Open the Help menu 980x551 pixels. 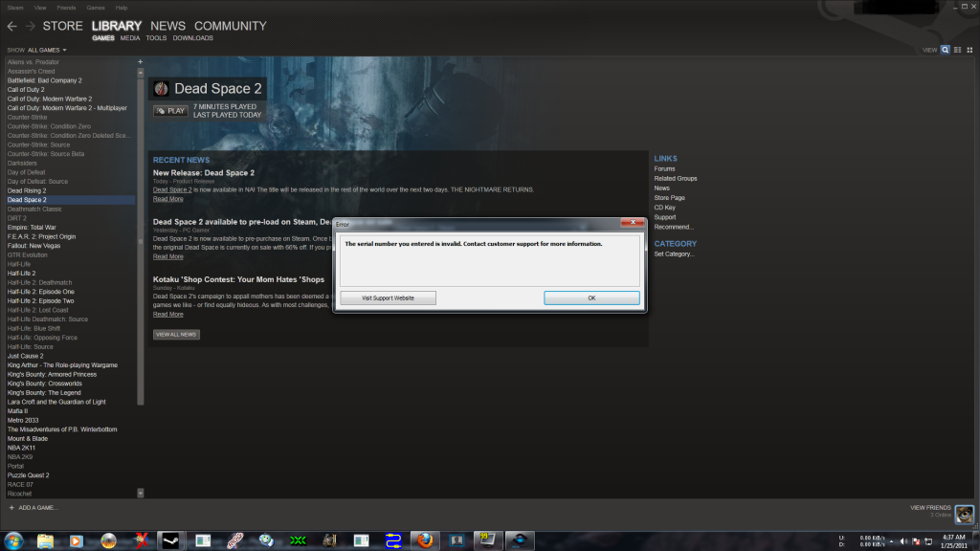coord(122,8)
